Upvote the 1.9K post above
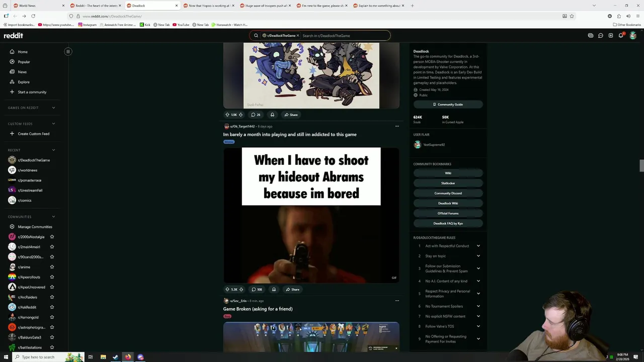 (x=227, y=115)
